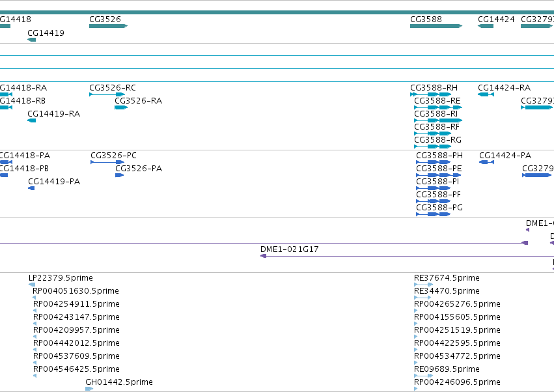554x392 pixels.
Task: Click the CG14419-RA transcript arrow
Action: (x=31, y=120)
